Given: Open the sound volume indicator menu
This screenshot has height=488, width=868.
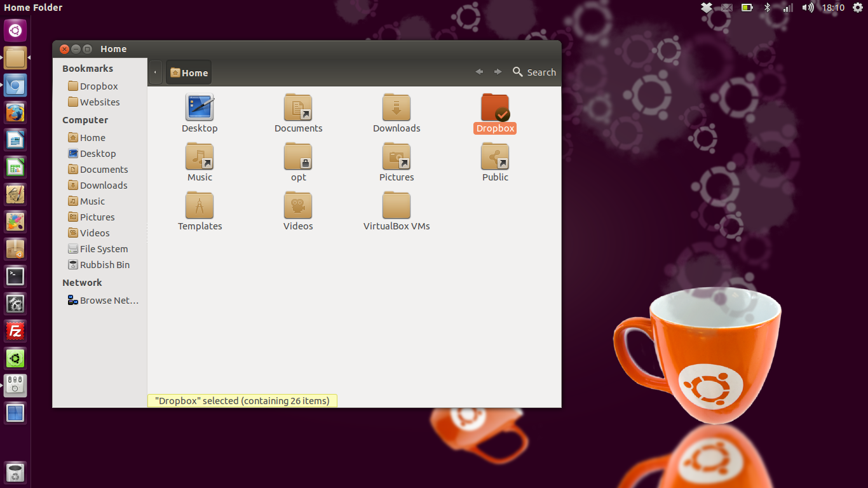Looking at the screenshot, I should pos(808,8).
